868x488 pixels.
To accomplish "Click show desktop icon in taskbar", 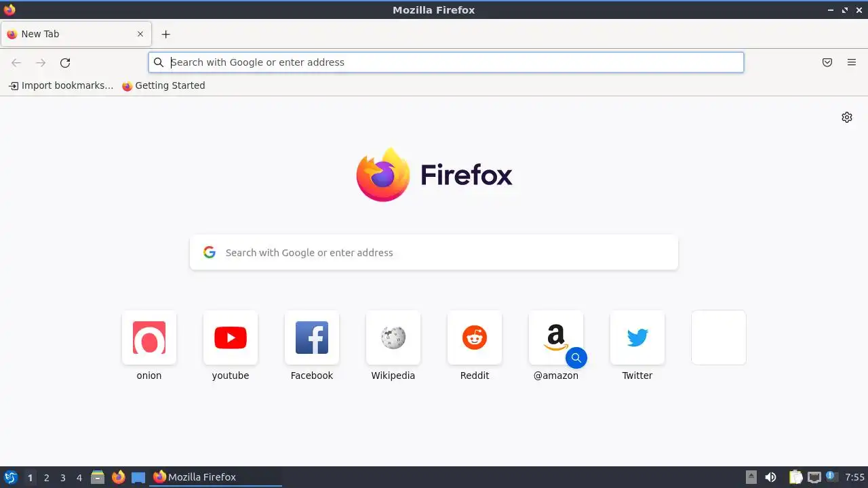I will (x=138, y=477).
